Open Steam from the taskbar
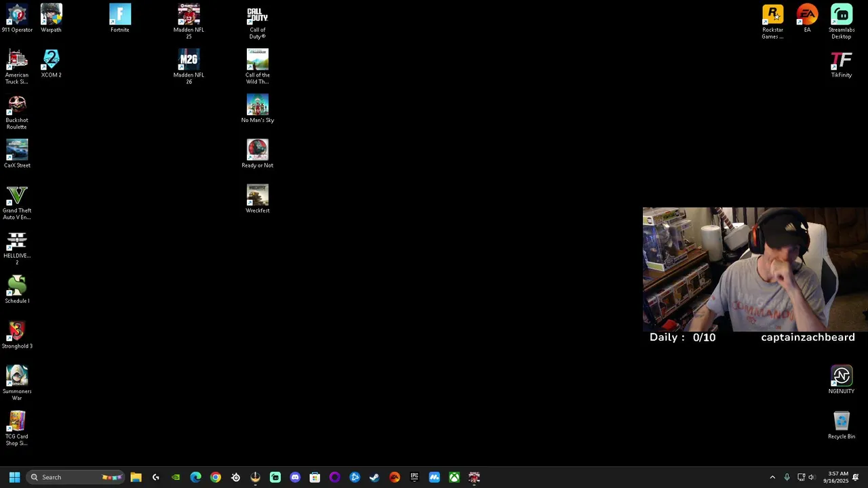Screen dimensions: 868x488 (374, 477)
